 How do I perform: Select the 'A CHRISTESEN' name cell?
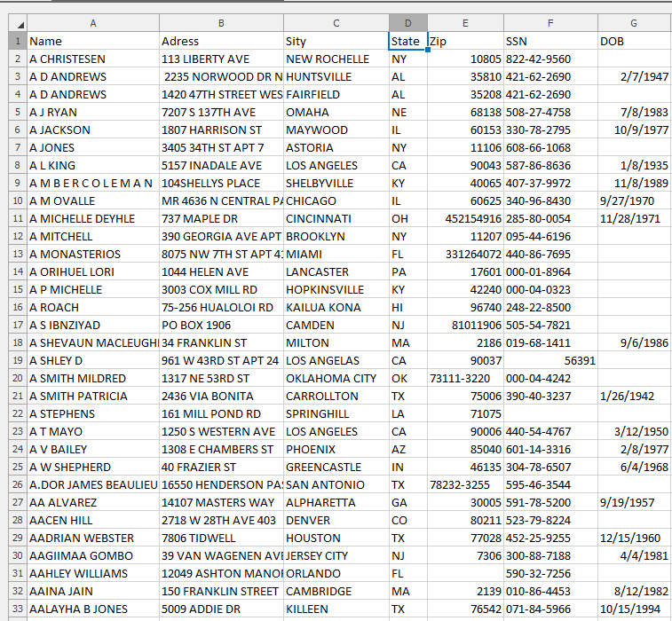point(93,59)
